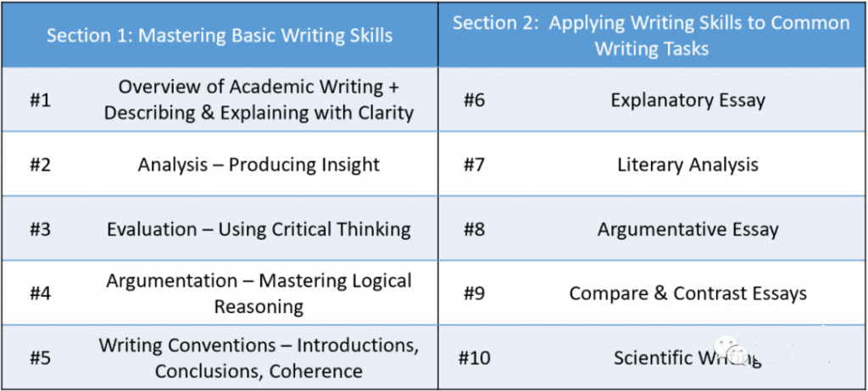This screenshot has width=868, height=391.
Task: Select the #2 number cell
Action: click(x=40, y=165)
